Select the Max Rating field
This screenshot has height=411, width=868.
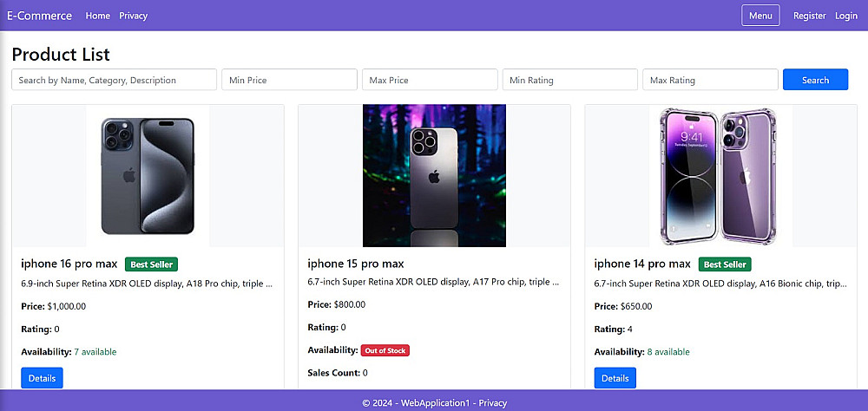click(x=710, y=80)
